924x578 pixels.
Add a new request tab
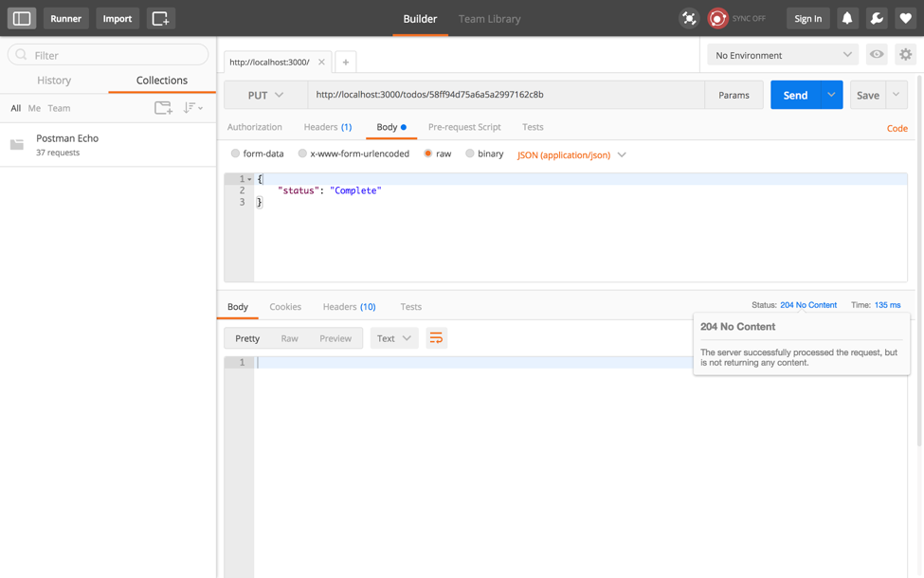coord(346,62)
